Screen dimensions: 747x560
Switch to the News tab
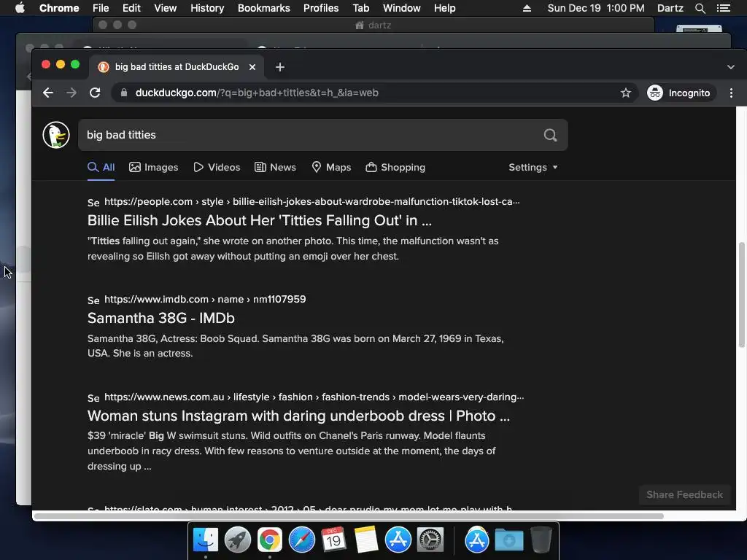275,167
